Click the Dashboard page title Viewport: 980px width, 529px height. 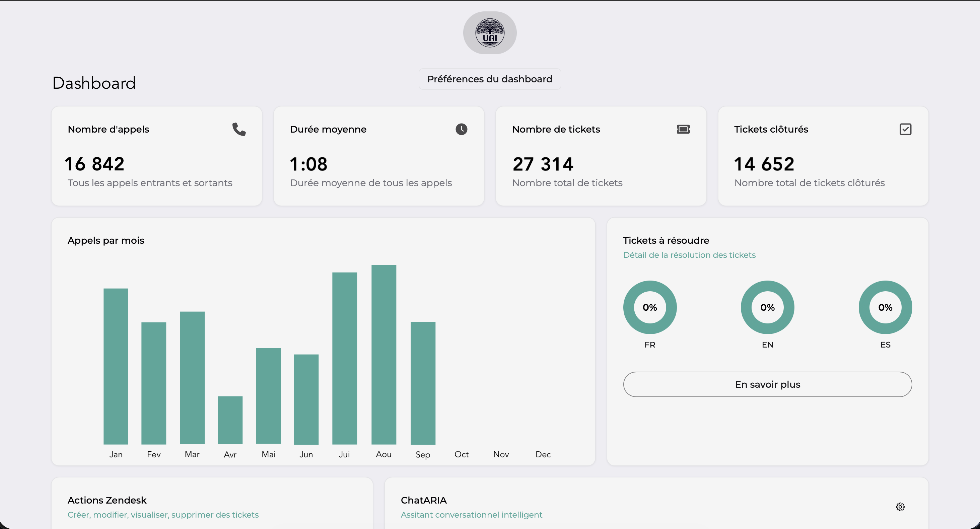[94, 82]
